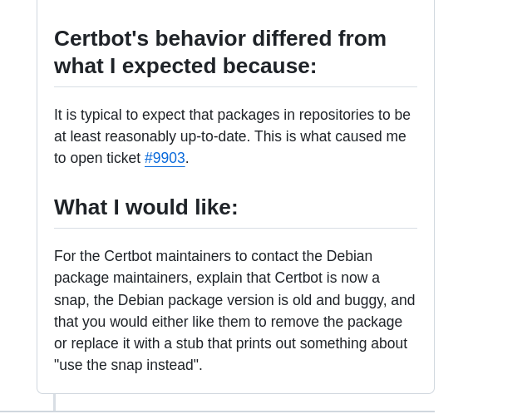Click the divider under the "expected because:" heading
The image size is (532, 414).
pos(235,86)
